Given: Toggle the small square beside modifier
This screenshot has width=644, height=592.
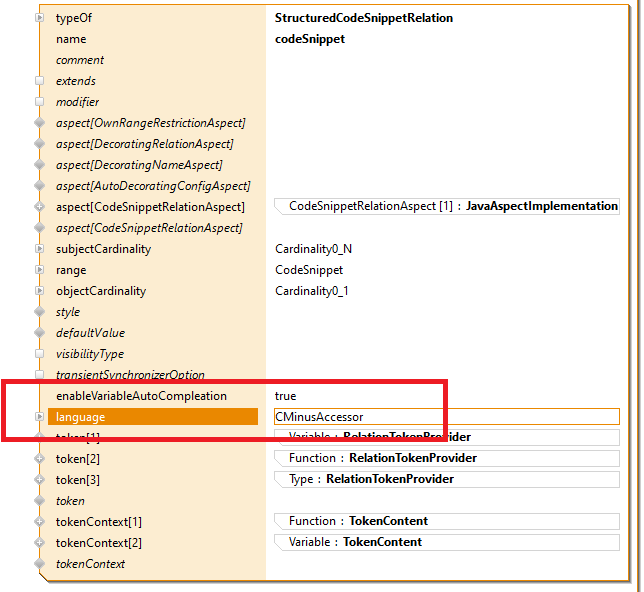Looking at the screenshot, I should coord(39,102).
